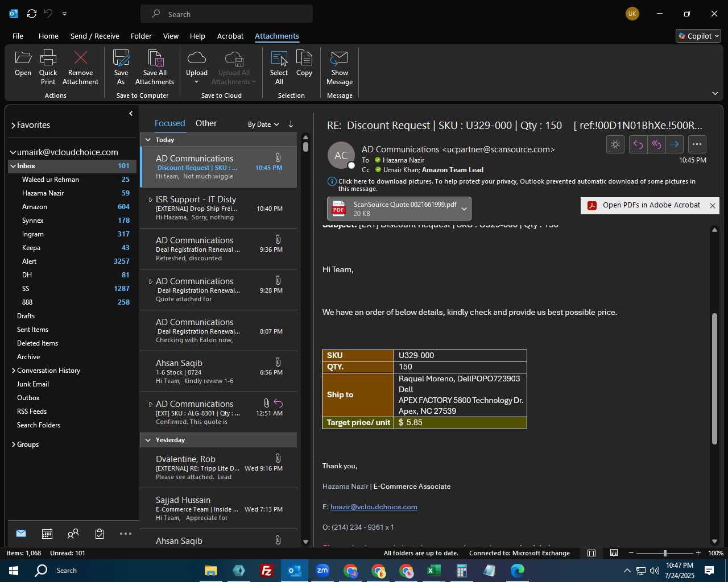Expand the Conversation History folder
Viewport: 728px width, 582px height.
point(14,371)
